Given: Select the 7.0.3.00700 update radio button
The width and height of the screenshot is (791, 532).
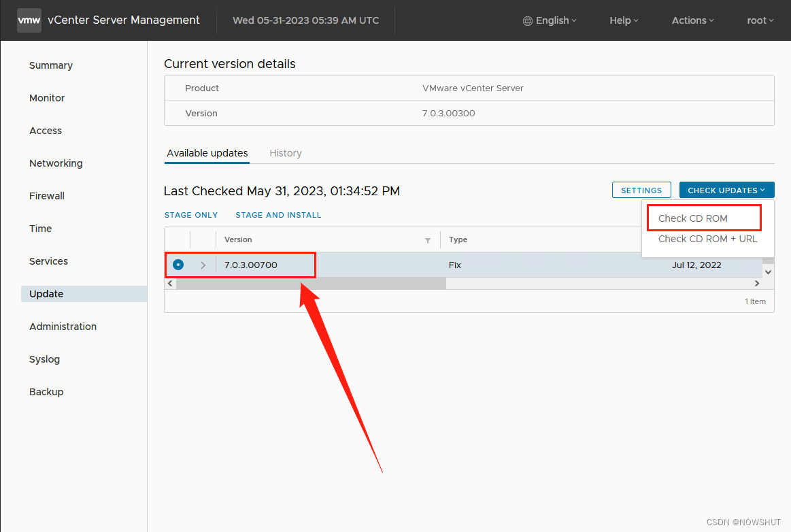Looking at the screenshot, I should click(178, 265).
